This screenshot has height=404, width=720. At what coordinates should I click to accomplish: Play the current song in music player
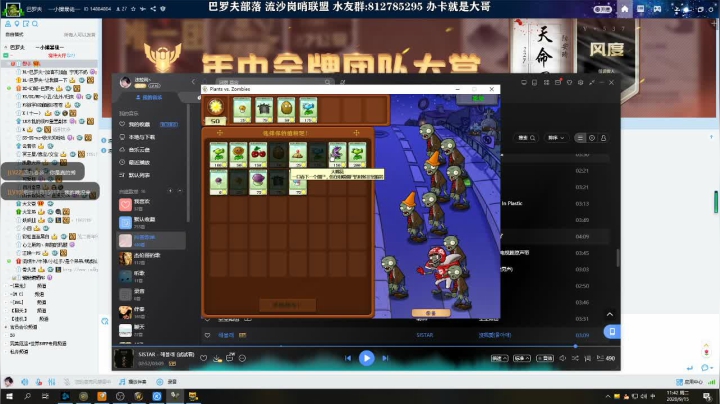[x=366, y=358]
